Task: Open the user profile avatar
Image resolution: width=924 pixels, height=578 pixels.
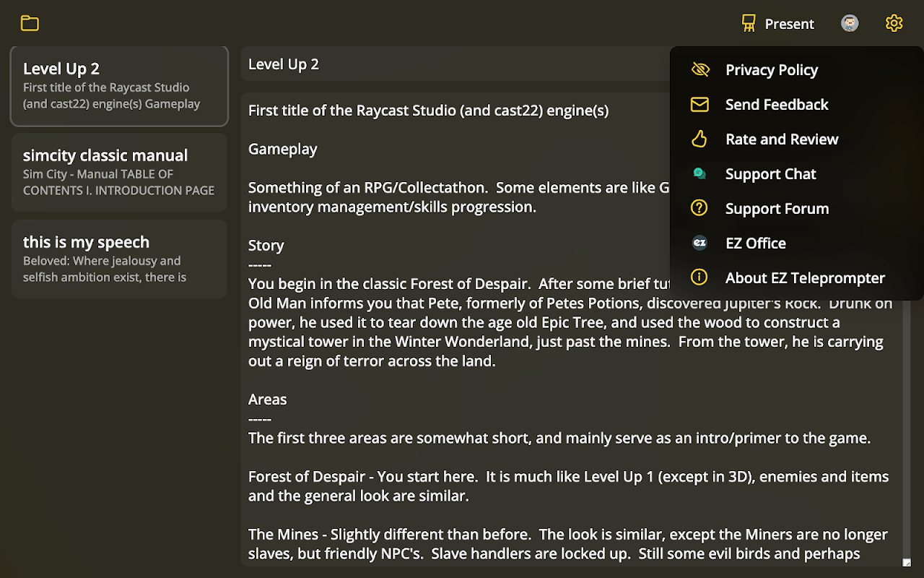Action: [x=850, y=24]
